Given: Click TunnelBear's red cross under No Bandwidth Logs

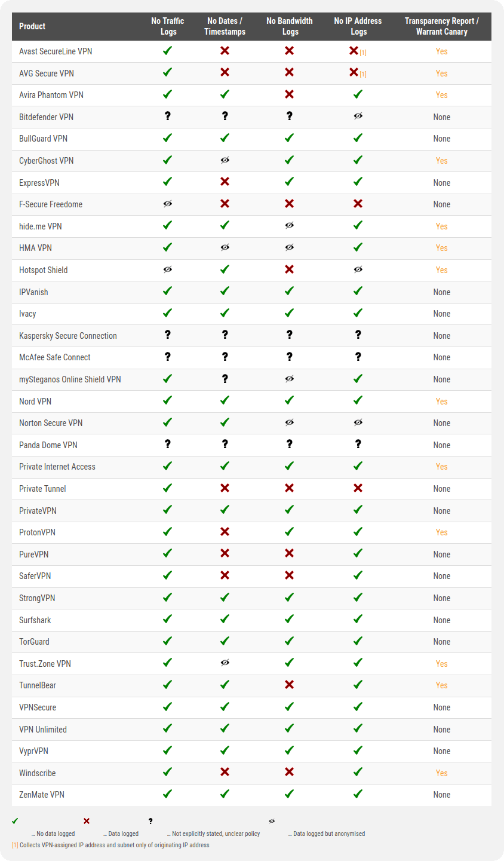Looking at the screenshot, I should (x=289, y=685).
